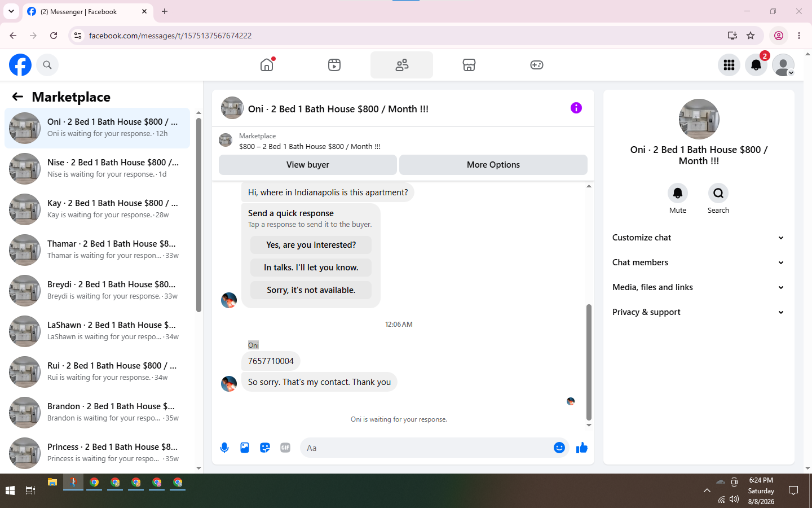Open the tab search dropdown arrow
This screenshot has height=508, width=812.
pyautogui.click(x=11, y=11)
